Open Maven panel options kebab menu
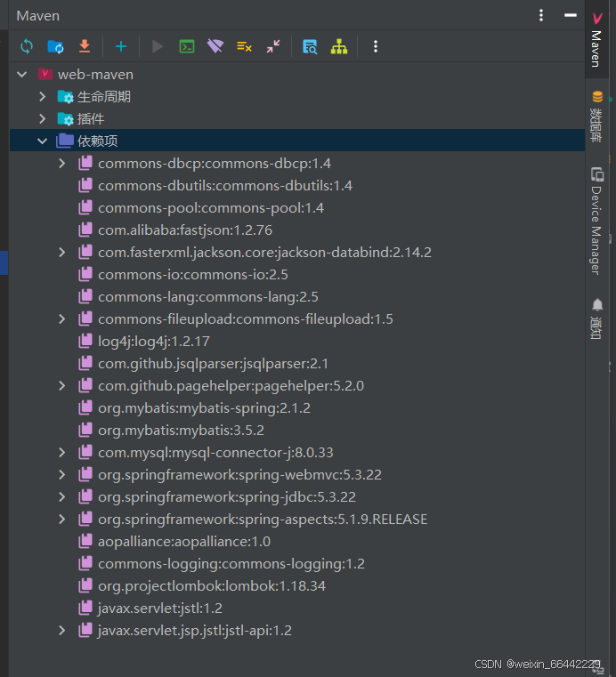 pyautogui.click(x=541, y=15)
